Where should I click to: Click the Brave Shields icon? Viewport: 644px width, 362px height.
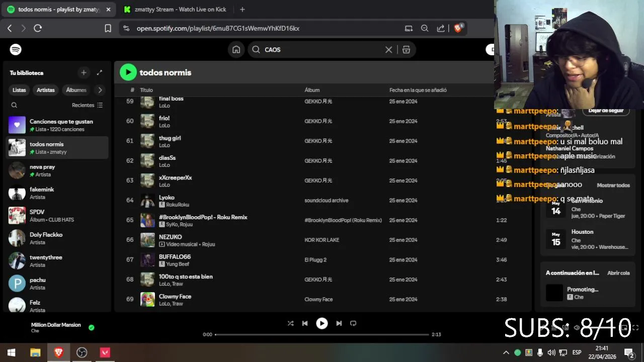[x=458, y=28]
